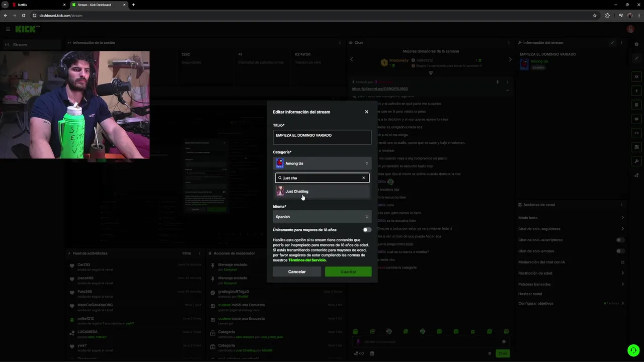This screenshot has height=362, width=644.
Task: Collapse the pinned message with chevron
Action: [x=507, y=90]
